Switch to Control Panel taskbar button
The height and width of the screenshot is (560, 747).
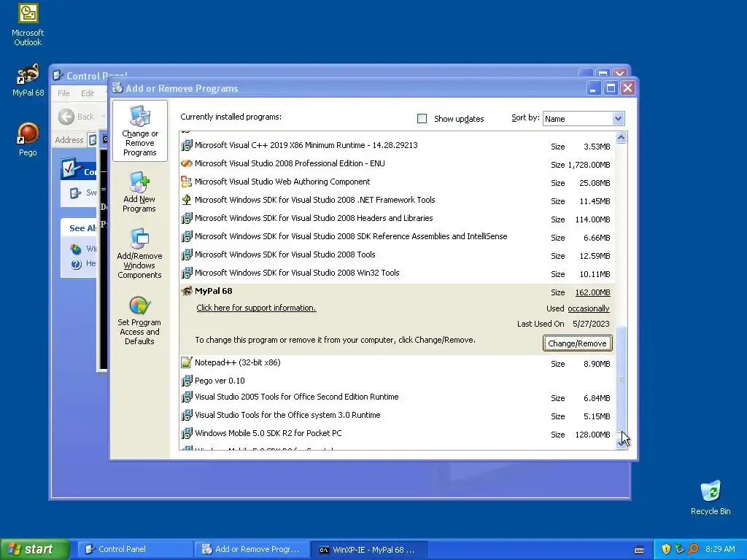pyautogui.click(x=135, y=549)
